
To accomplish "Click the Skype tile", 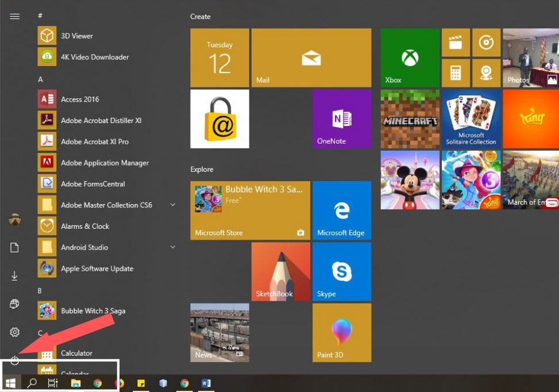I will tap(341, 271).
